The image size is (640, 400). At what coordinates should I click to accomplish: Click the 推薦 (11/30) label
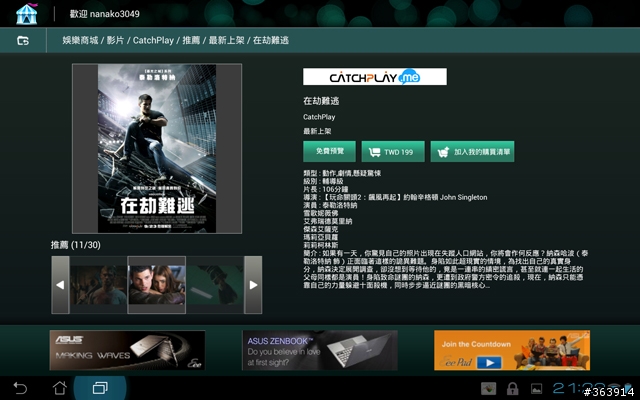[x=76, y=245]
